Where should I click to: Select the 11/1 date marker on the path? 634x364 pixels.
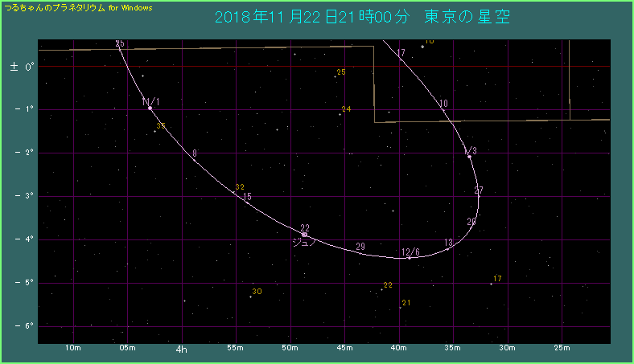coord(150,108)
